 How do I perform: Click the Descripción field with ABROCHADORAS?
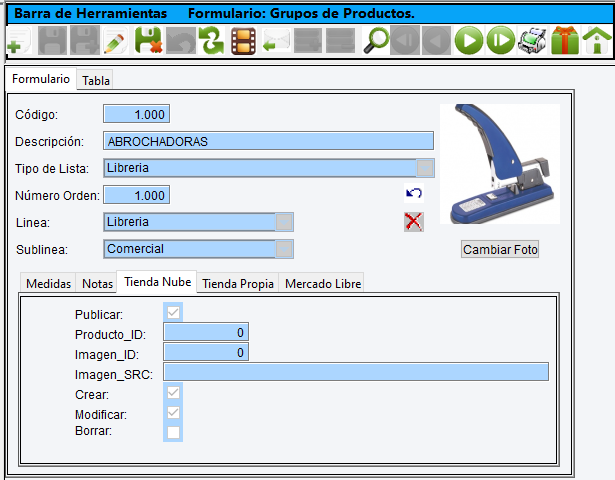pyautogui.click(x=268, y=141)
